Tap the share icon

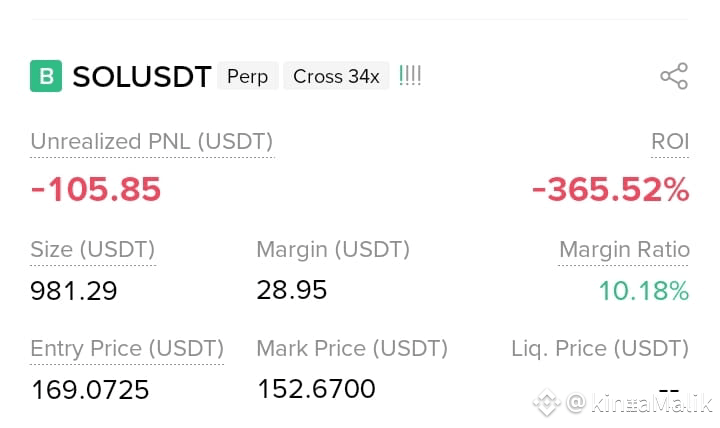(x=674, y=76)
